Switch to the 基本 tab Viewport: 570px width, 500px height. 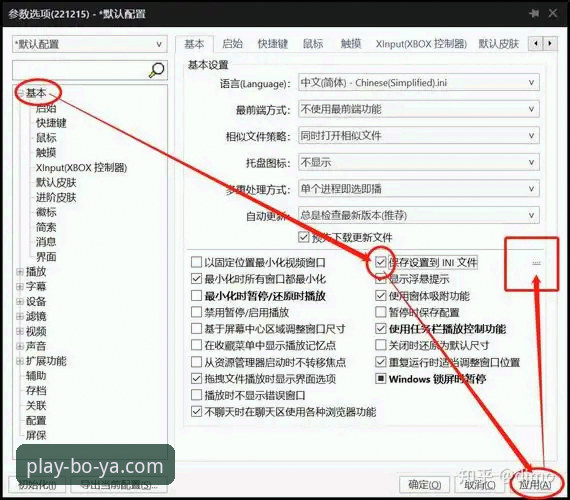pos(194,44)
